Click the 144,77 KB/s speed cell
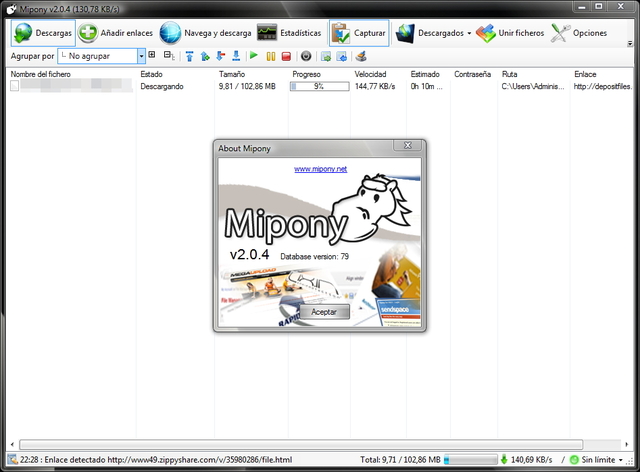The height and width of the screenshot is (472, 640). click(x=375, y=87)
